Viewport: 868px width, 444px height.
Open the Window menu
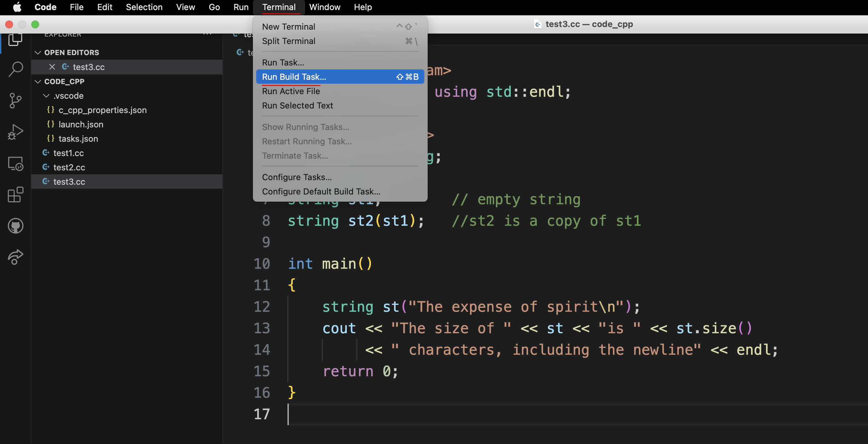(x=325, y=7)
